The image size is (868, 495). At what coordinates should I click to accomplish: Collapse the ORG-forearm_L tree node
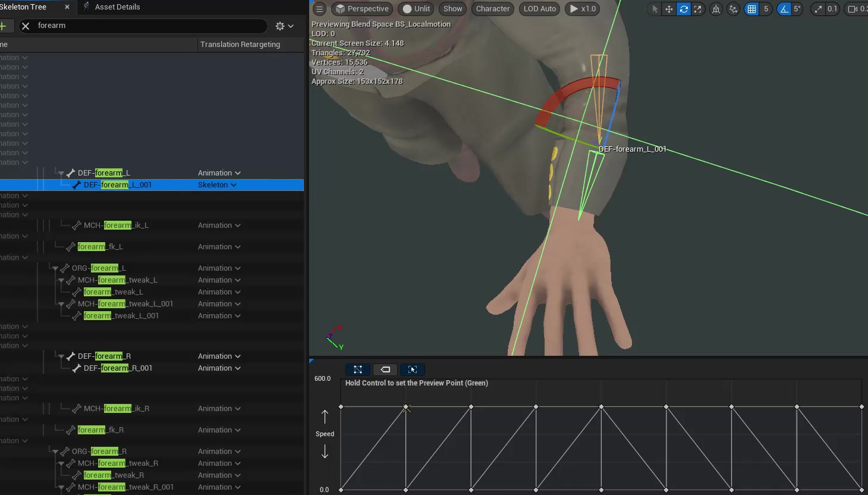55,268
